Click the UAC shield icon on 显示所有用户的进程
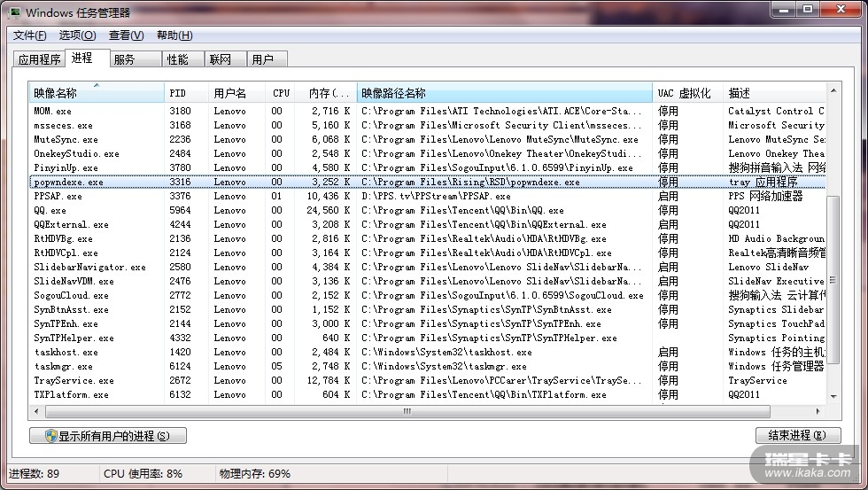The width and height of the screenshot is (868, 490). click(x=51, y=436)
